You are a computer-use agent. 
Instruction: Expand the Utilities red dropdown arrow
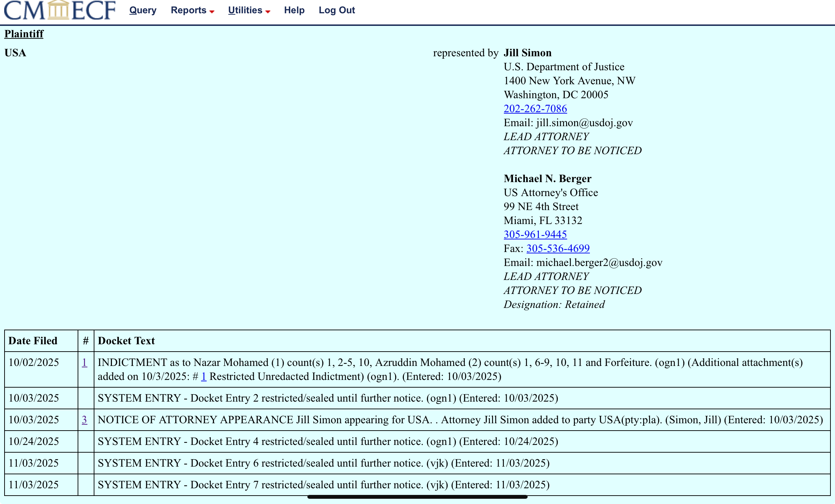(268, 12)
